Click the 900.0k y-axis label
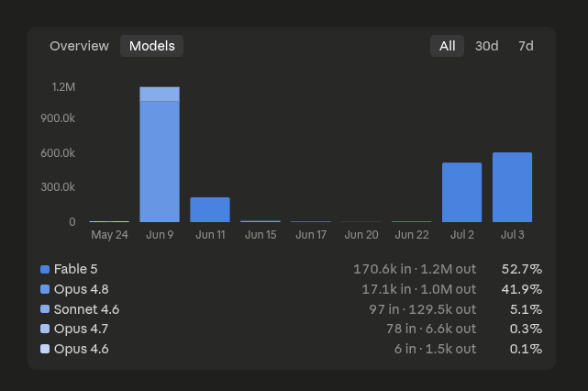588x391 pixels. [58, 118]
